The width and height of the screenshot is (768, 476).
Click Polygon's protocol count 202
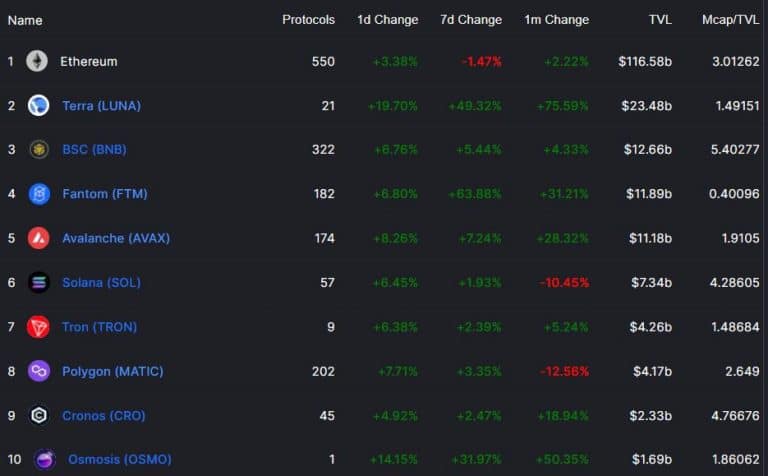click(x=323, y=371)
